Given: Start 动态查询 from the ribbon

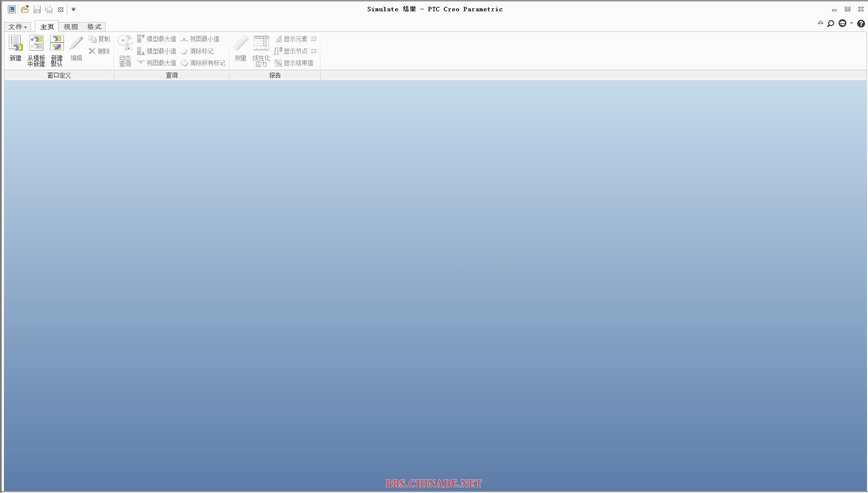Looking at the screenshot, I should (125, 50).
